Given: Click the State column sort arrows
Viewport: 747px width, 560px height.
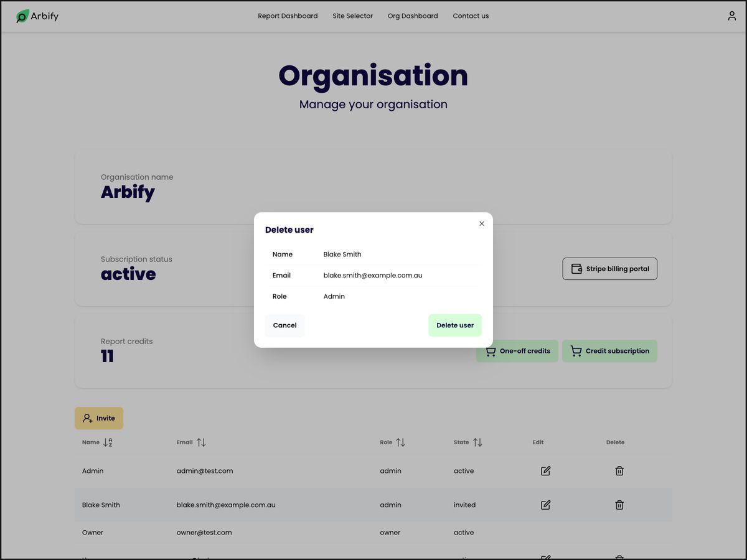Looking at the screenshot, I should (477, 442).
